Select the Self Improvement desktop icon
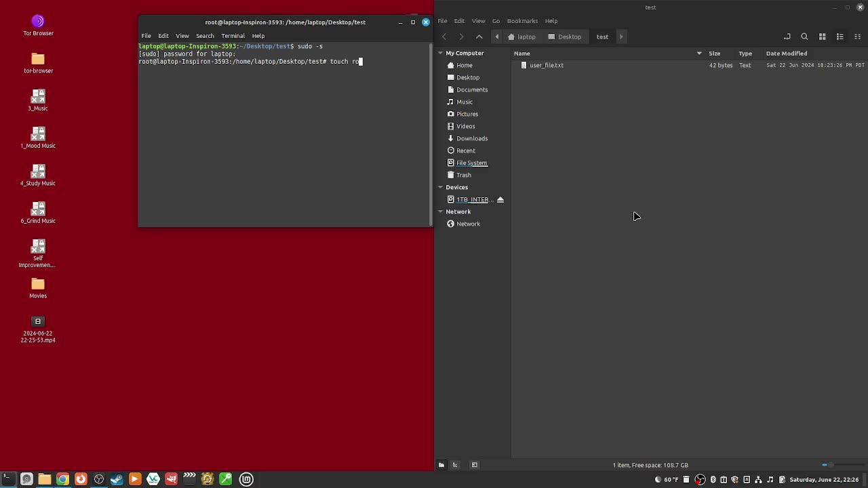The image size is (868, 488). point(38,253)
